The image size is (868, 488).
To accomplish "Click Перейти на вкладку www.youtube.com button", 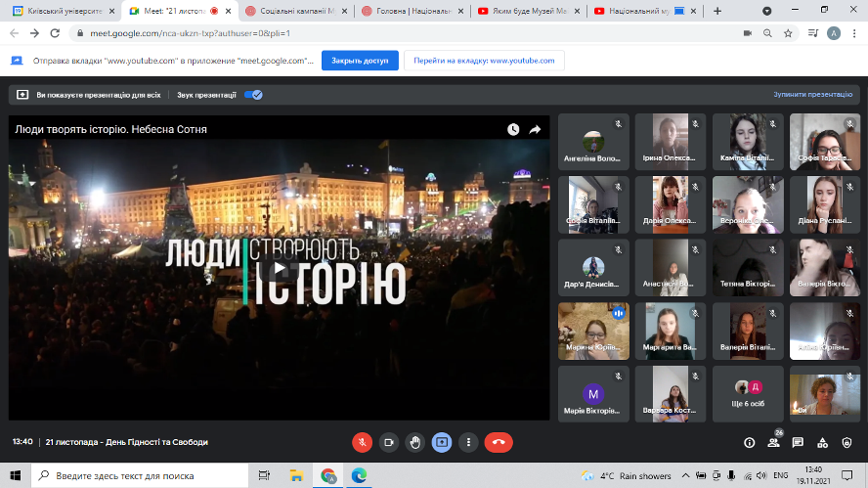I will [484, 60].
